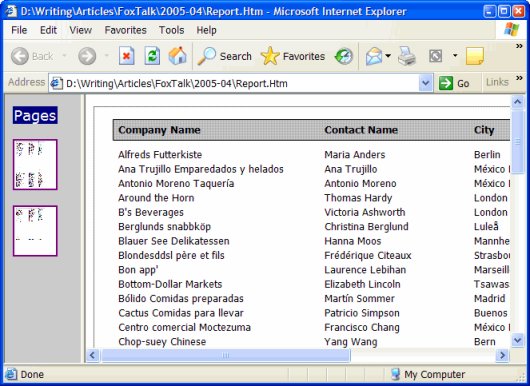Click 'Alfreds Futterkiste' company cell
This screenshot has height=386, width=530.
[160, 155]
